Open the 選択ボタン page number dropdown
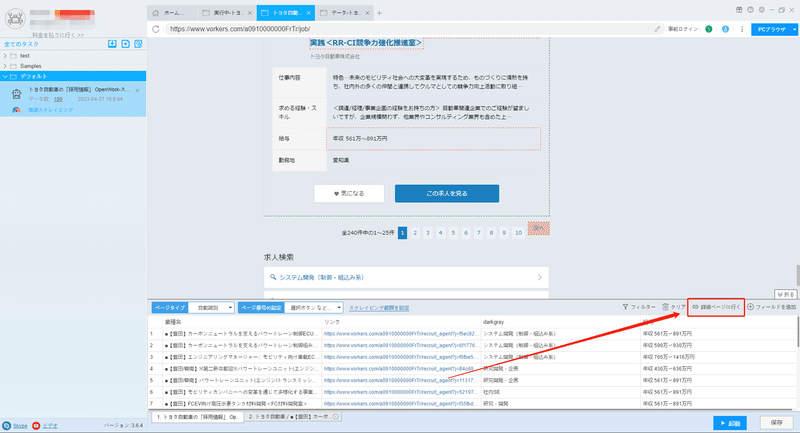Viewport: 800px width, 433px height. (x=314, y=308)
